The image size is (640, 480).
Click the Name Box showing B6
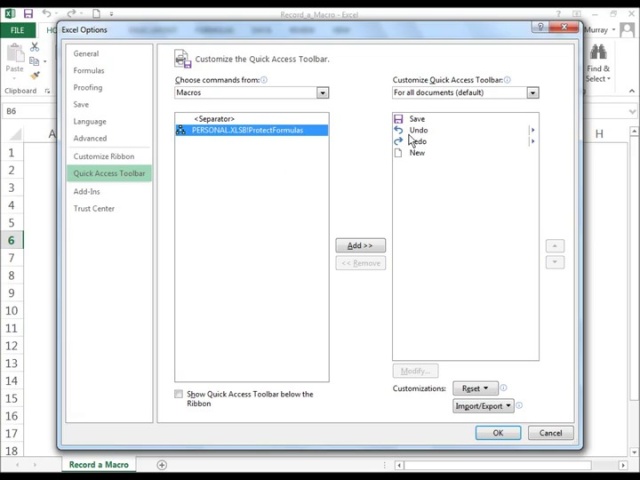[29, 111]
